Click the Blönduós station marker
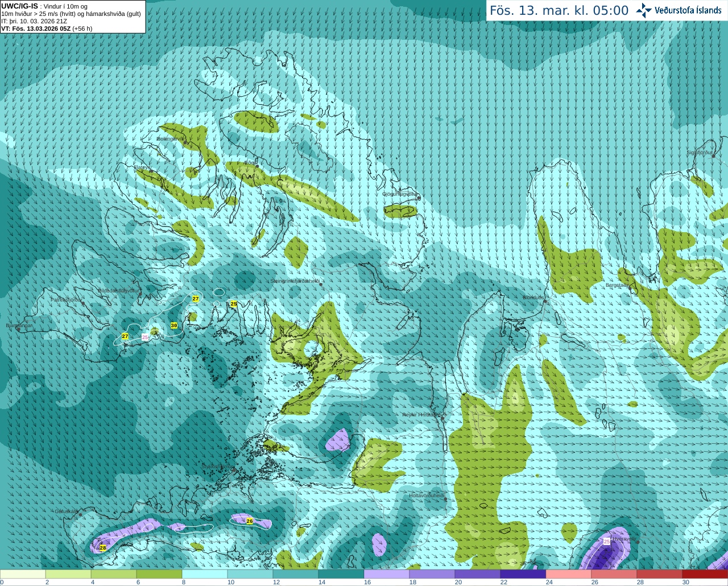728x586 pixels. pyautogui.click(x=545, y=302)
